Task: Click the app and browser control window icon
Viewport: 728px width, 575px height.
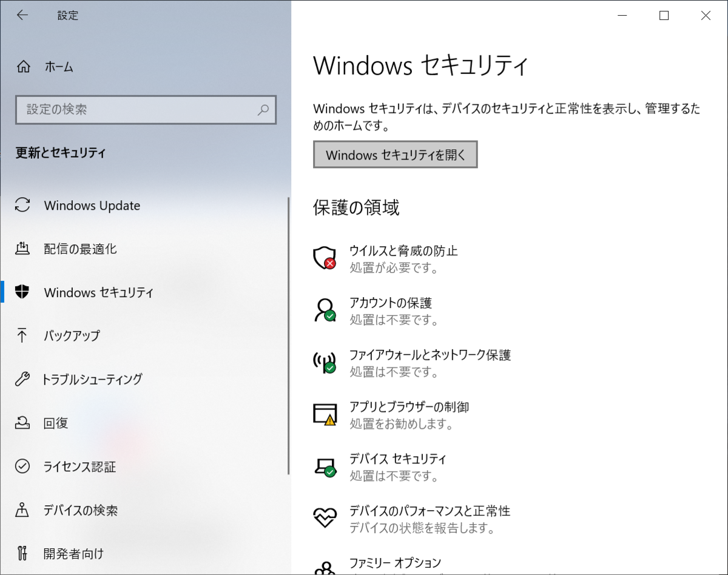Action: coord(325,414)
